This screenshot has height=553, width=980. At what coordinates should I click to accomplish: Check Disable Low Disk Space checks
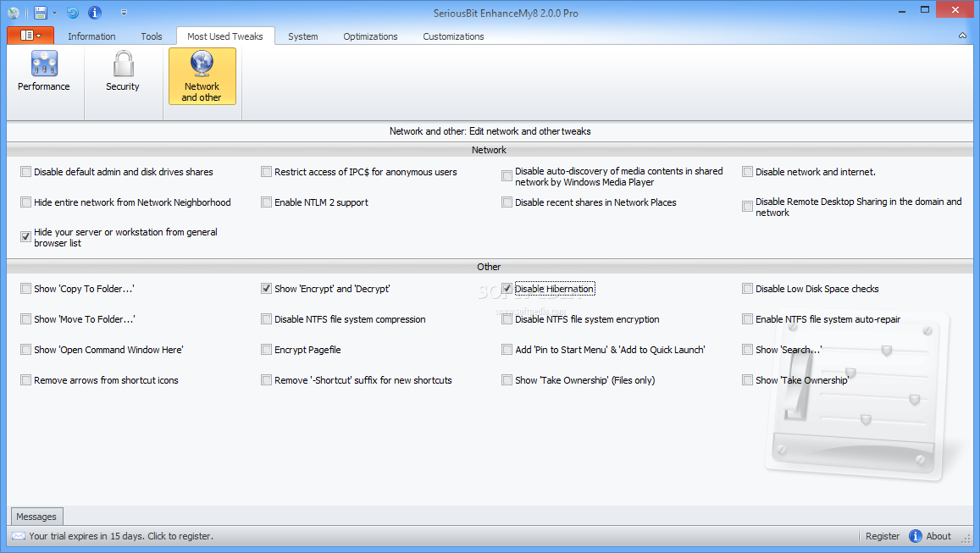(748, 289)
